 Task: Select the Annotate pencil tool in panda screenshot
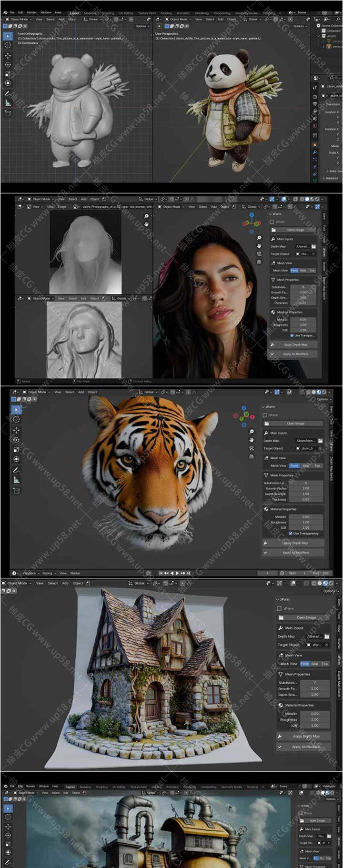coord(8,93)
